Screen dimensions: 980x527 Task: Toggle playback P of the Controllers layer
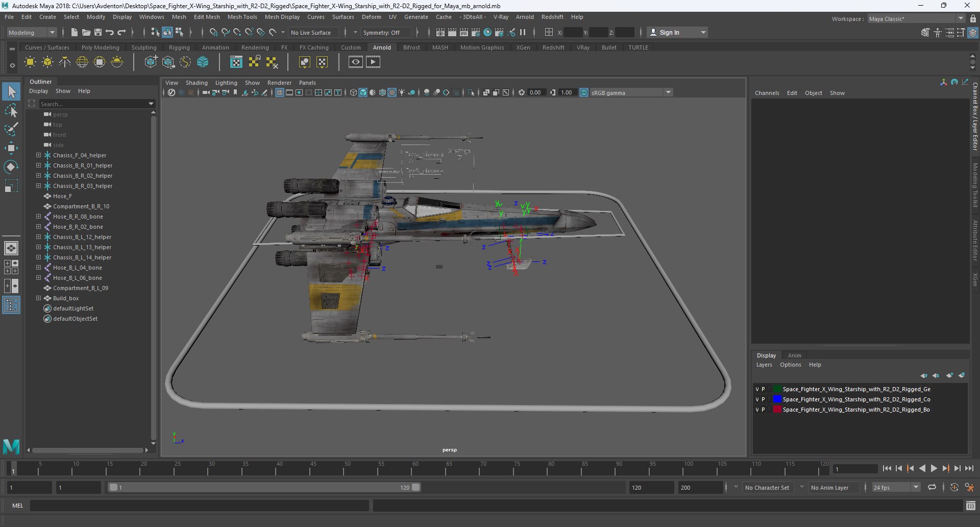[763, 399]
